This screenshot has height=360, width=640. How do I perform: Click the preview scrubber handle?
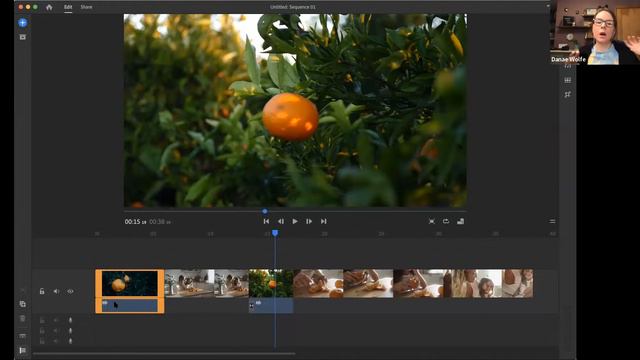pos(265,211)
